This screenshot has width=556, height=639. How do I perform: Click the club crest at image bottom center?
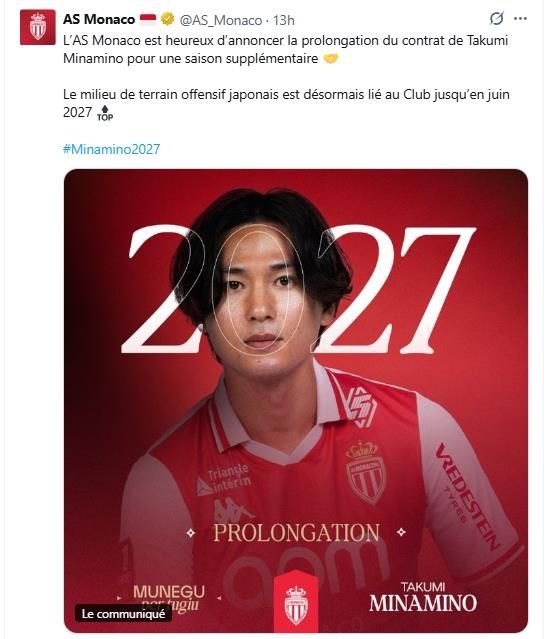tap(296, 604)
